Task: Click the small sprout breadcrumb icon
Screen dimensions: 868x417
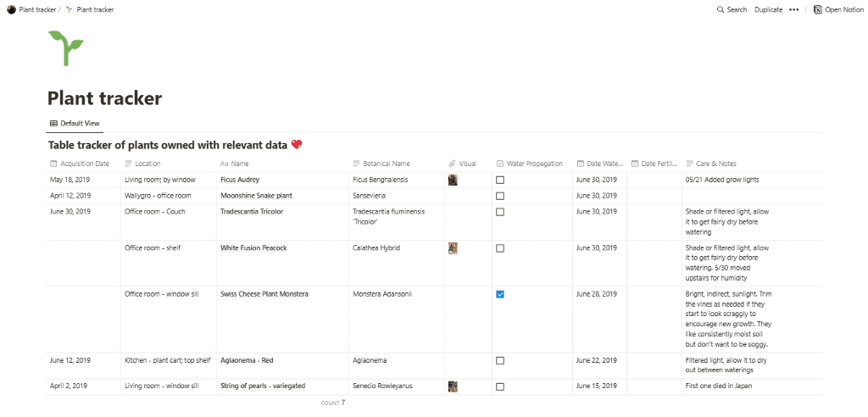Action: click(70, 10)
